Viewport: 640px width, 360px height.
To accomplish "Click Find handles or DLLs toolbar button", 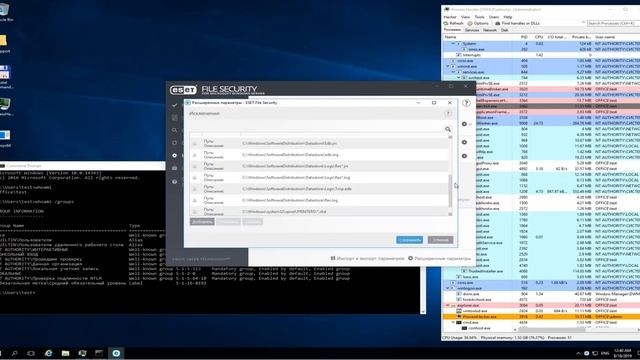I will (517, 24).
